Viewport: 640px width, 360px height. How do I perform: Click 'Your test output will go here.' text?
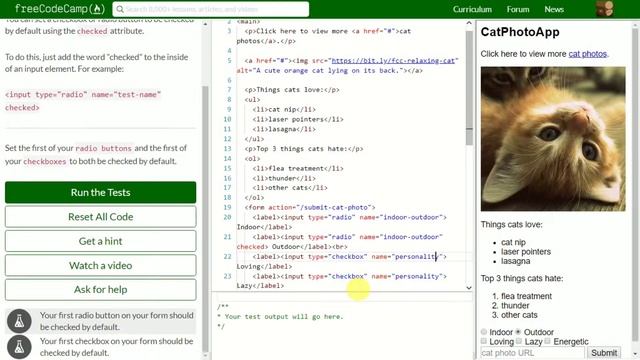284,316
